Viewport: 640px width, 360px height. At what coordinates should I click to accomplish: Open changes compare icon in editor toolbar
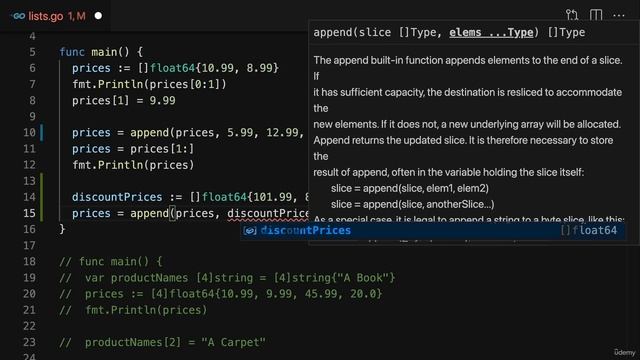tap(572, 16)
